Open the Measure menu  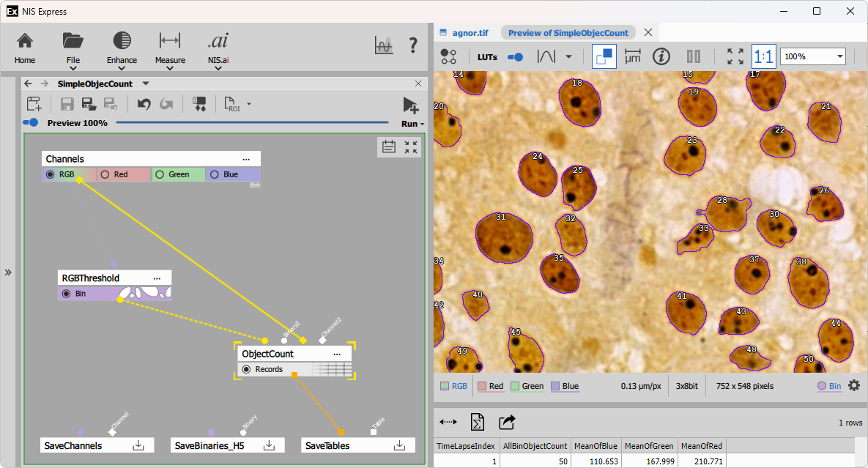(170, 50)
